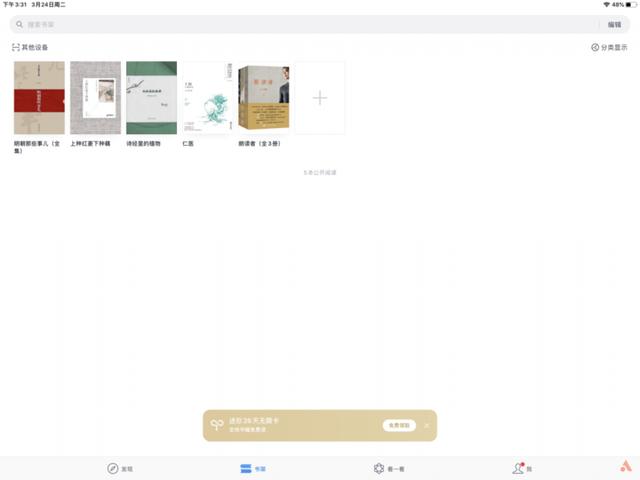Image resolution: width=640 pixels, height=480 pixels.
Task: Focus the 搜索书架 search field
Action: pos(300,24)
